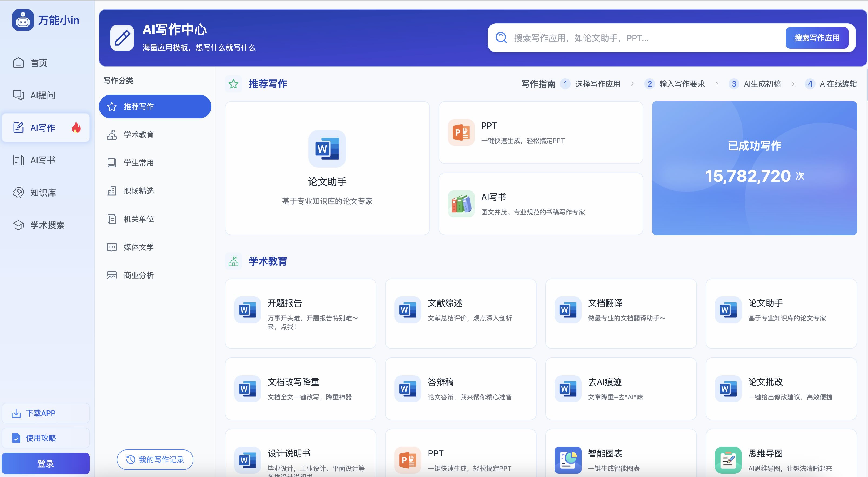Screen dimensions: 868x477
Task: Go to 学术搜索 in sidebar
Action: pos(47,225)
